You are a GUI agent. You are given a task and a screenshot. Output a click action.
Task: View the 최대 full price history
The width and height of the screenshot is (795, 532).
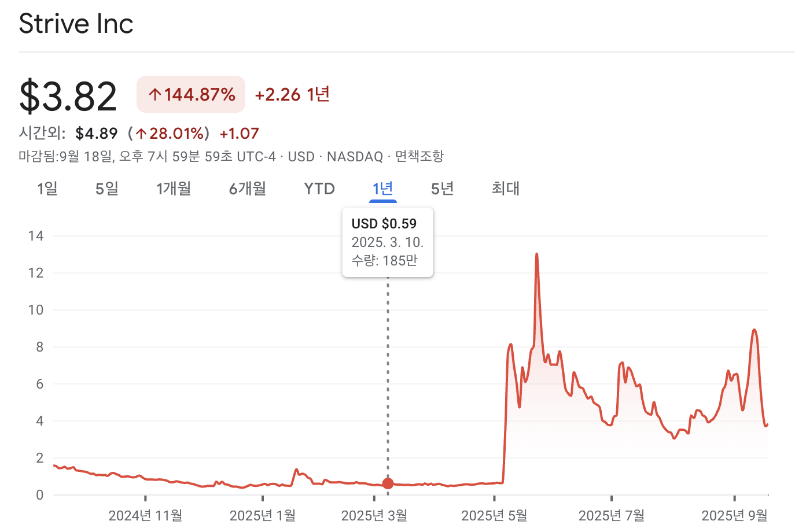coord(505,189)
